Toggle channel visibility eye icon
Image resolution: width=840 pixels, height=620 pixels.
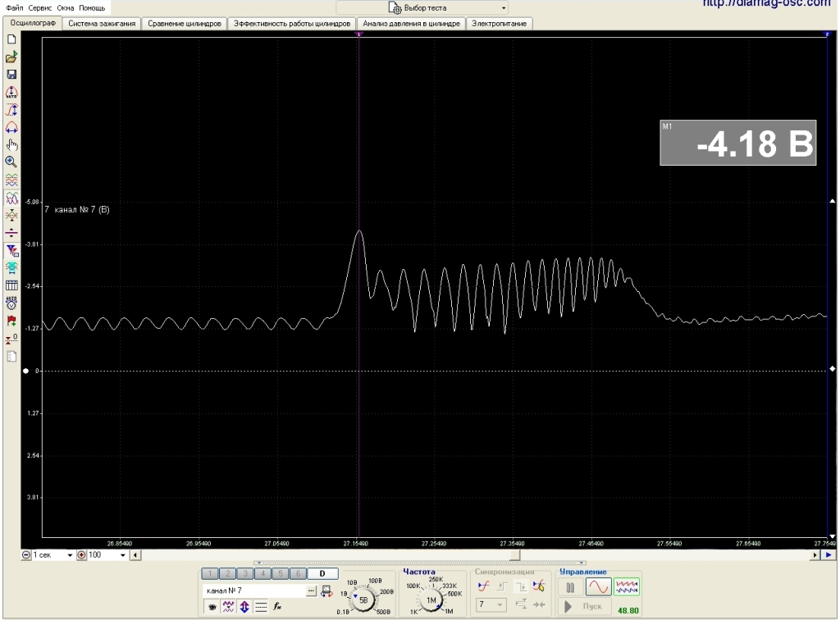pyautogui.click(x=212, y=607)
